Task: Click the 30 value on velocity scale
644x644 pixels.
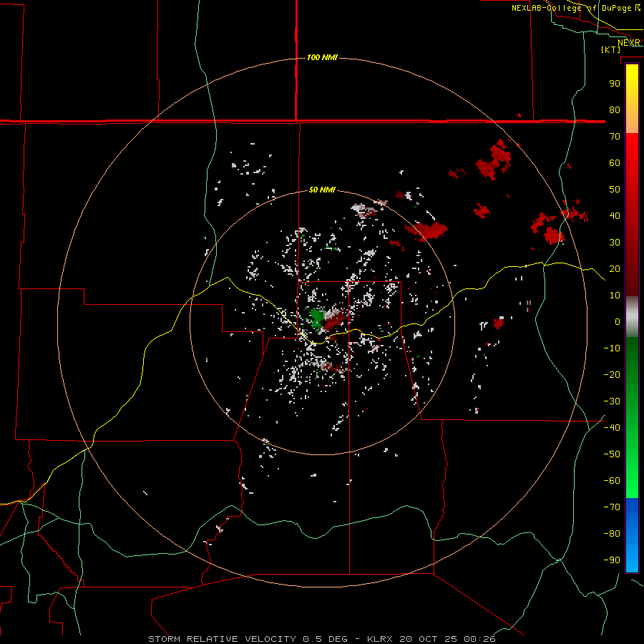Action: click(x=615, y=243)
